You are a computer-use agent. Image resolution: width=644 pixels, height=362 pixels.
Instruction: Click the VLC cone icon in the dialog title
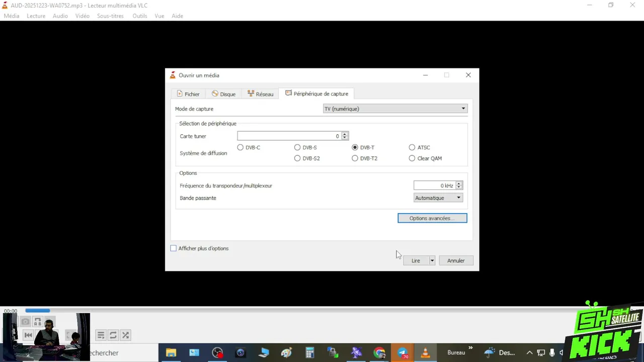click(173, 75)
